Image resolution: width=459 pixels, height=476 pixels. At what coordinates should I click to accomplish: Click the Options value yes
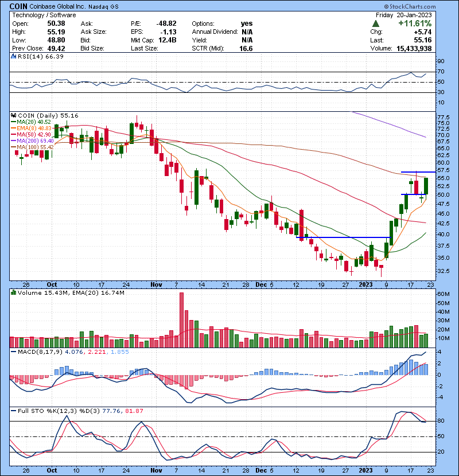(247, 24)
